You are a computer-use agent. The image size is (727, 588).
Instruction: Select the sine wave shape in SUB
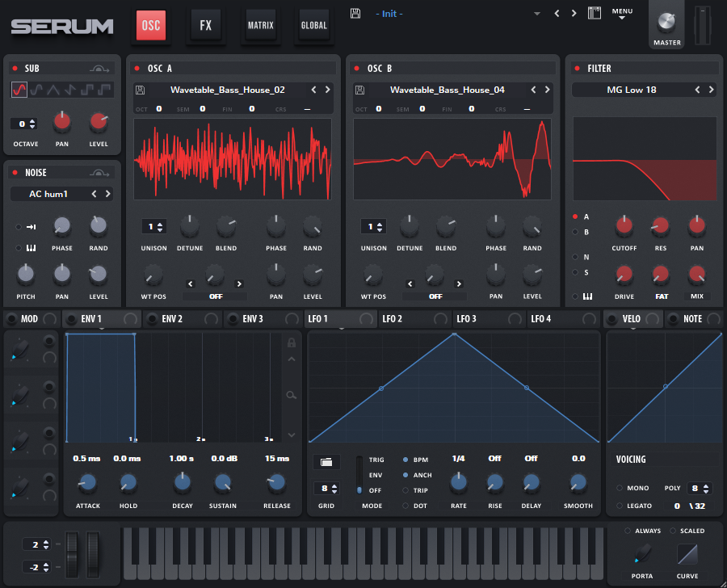[19, 90]
